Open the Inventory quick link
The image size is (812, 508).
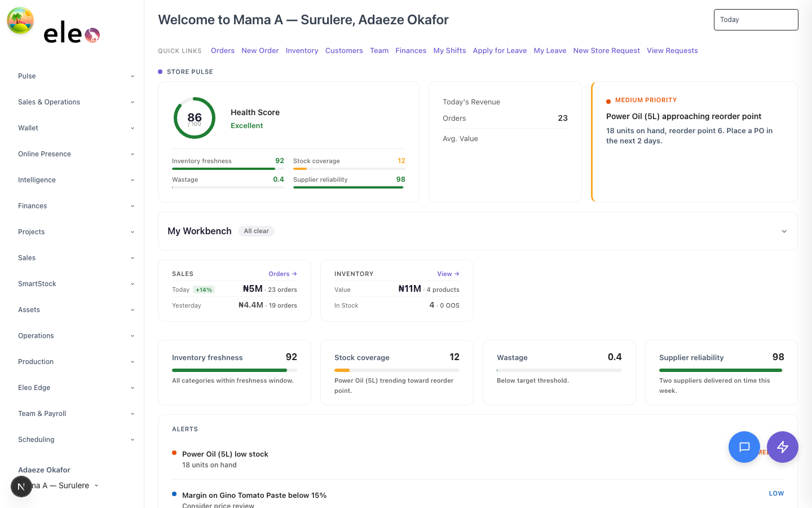click(x=302, y=51)
